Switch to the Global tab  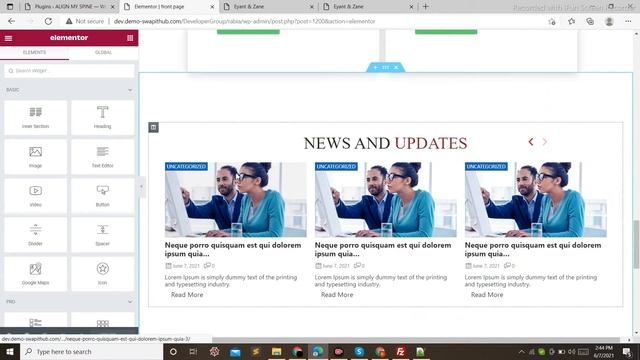[103, 52]
